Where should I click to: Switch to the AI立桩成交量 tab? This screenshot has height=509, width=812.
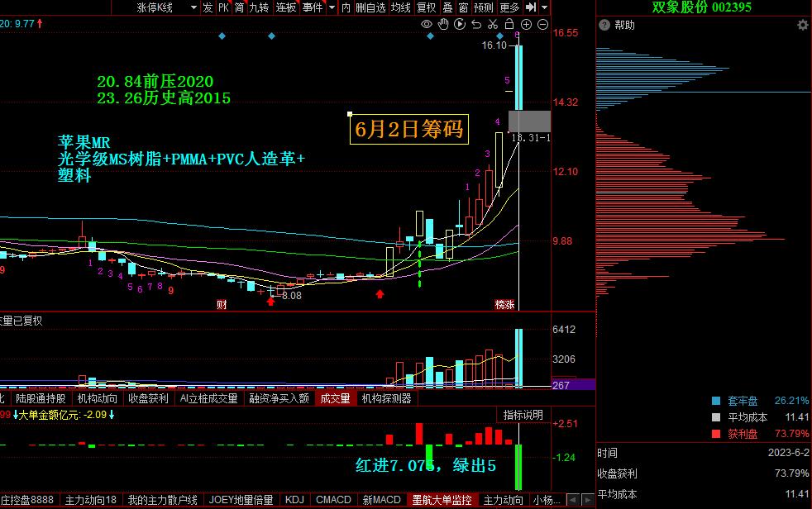point(208,398)
